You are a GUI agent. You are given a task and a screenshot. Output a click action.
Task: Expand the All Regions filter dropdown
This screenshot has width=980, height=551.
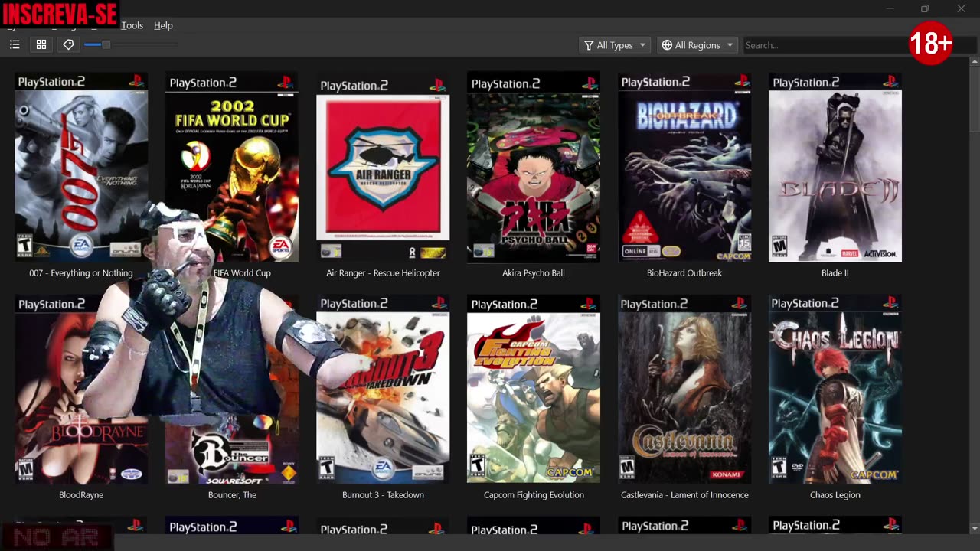coord(697,45)
